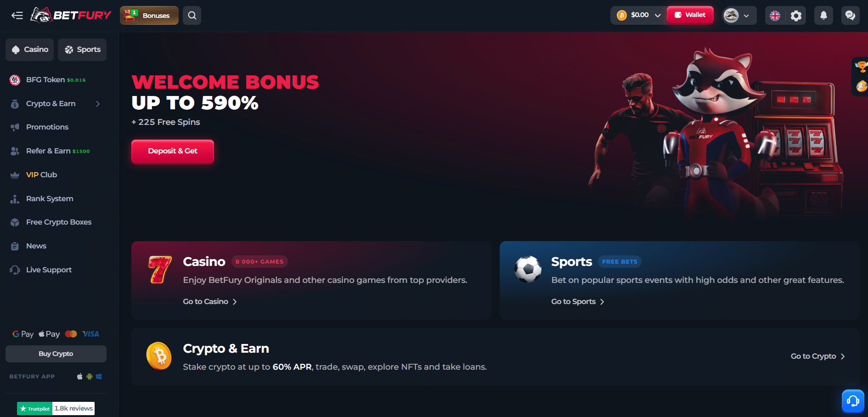The height and width of the screenshot is (417, 868).
Task: Open the search magnifier icon
Action: pyautogui.click(x=192, y=16)
